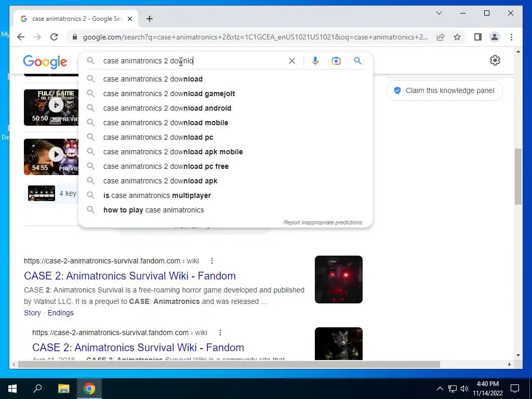Screen dimensions: 532x399
Task: Open Chrome profile menu
Action: point(495,37)
